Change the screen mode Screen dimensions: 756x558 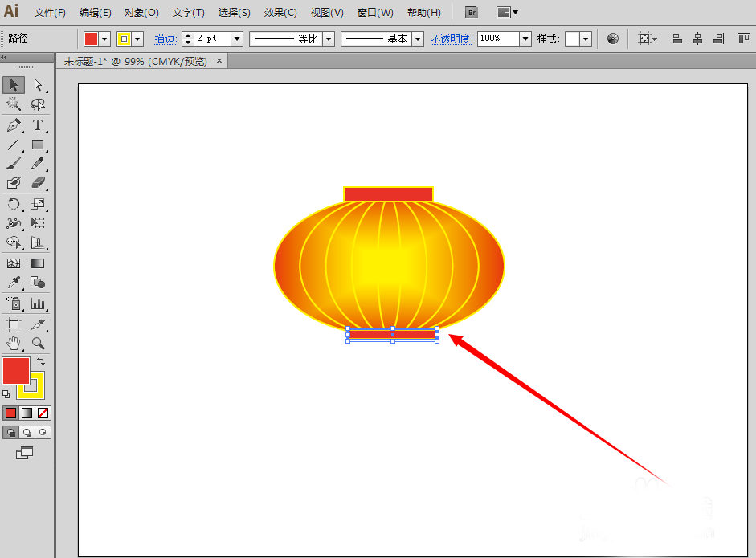coord(24,453)
